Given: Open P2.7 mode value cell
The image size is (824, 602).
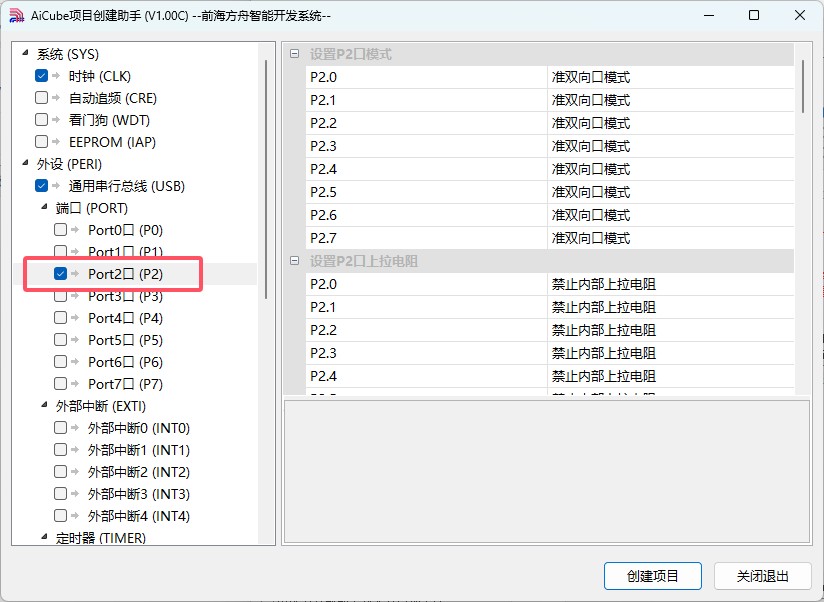Looking at the screenshot, I should [x=670, y=238].
